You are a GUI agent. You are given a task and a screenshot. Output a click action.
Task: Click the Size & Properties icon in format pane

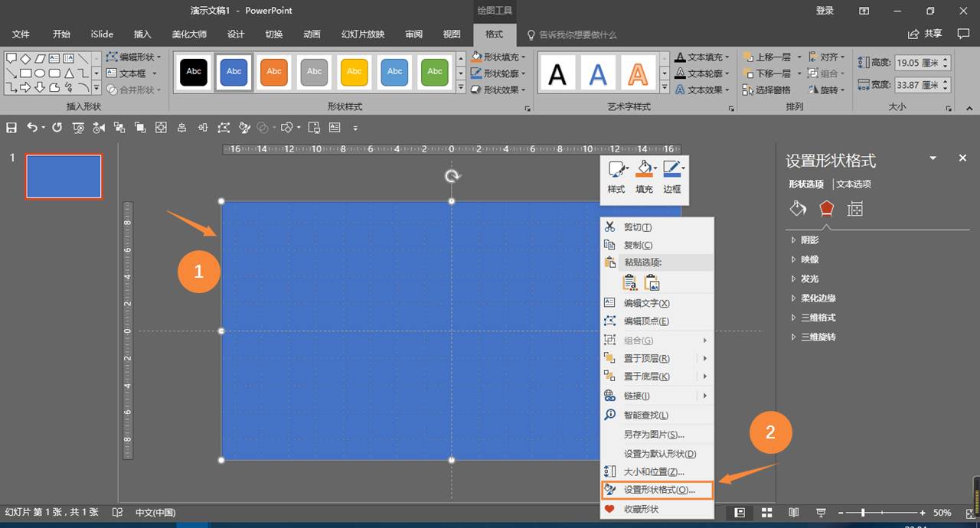coord(855,209)
